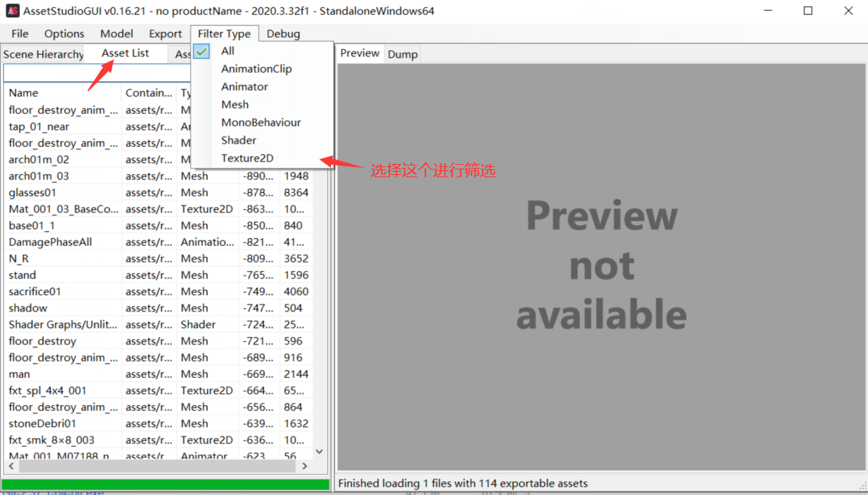Image resolution: width=868 pixels, height=495 pixels.
Task: Select the shadow mesh row
Action: (x=158, y=308)
